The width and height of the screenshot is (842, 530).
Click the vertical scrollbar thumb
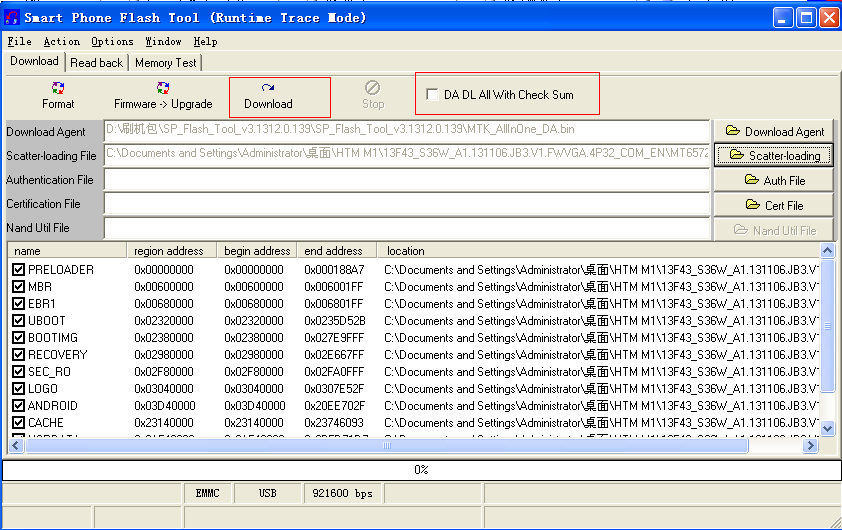828,325
